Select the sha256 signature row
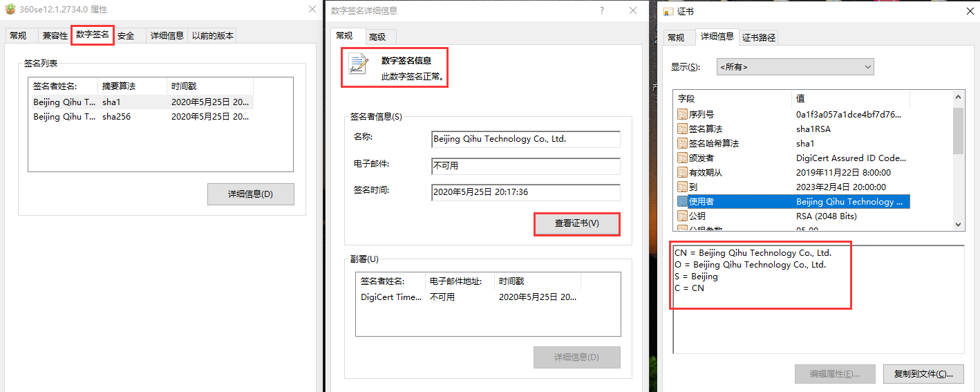 point(138,117)
